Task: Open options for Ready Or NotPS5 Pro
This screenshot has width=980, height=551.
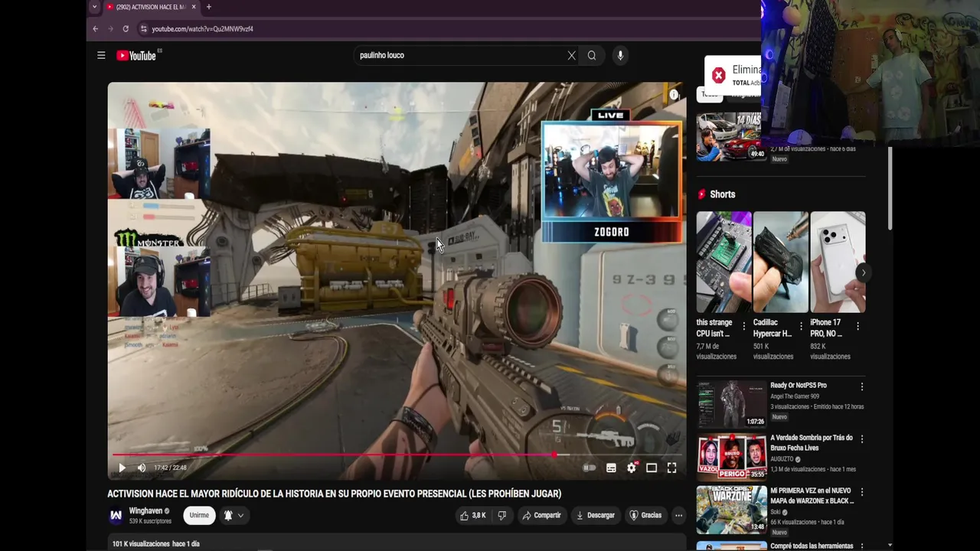Action: click(x=862, y=386)
